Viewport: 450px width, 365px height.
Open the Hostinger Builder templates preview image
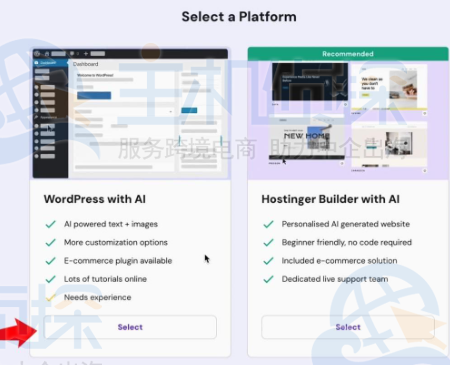(348, 120)
